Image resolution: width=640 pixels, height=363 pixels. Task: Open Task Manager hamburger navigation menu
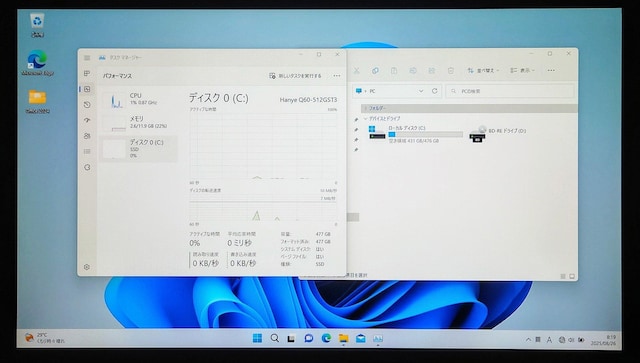pos(87,58)
